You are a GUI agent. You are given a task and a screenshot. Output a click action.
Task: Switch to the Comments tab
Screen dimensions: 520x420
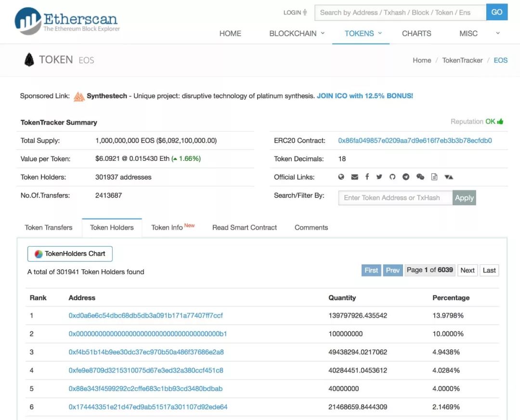click(311, 228)
